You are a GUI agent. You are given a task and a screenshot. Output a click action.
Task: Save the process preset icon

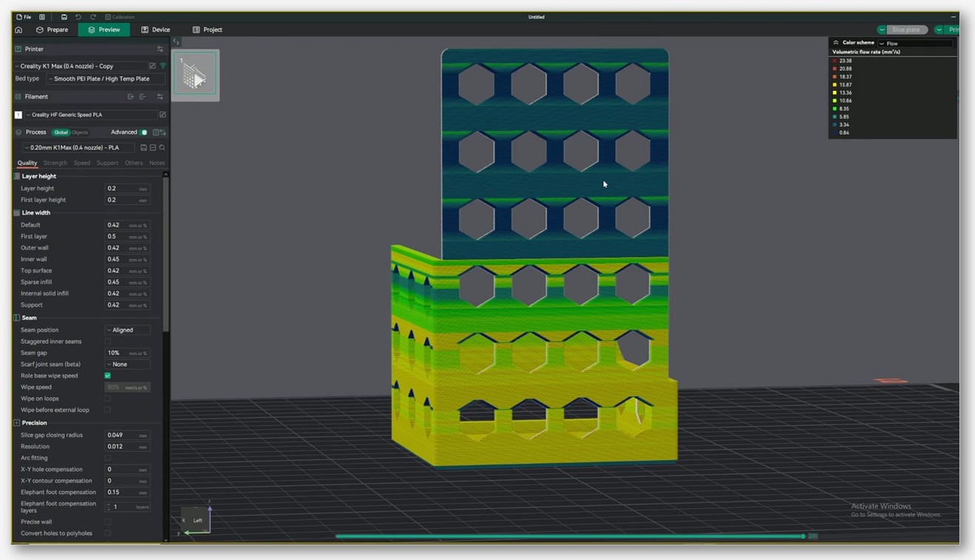[144, 147]
